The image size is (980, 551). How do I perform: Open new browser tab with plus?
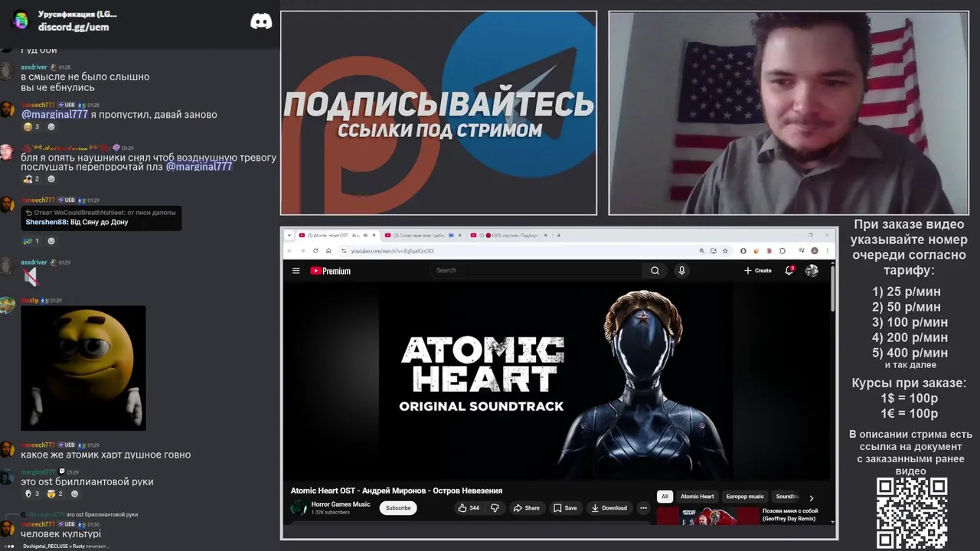tap(559, 235)
